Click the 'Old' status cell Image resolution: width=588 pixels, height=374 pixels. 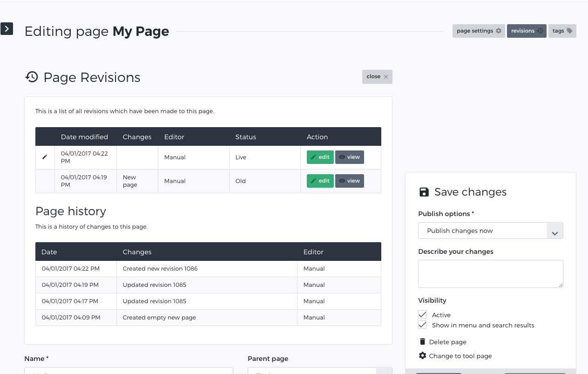[x=265, y=181]
